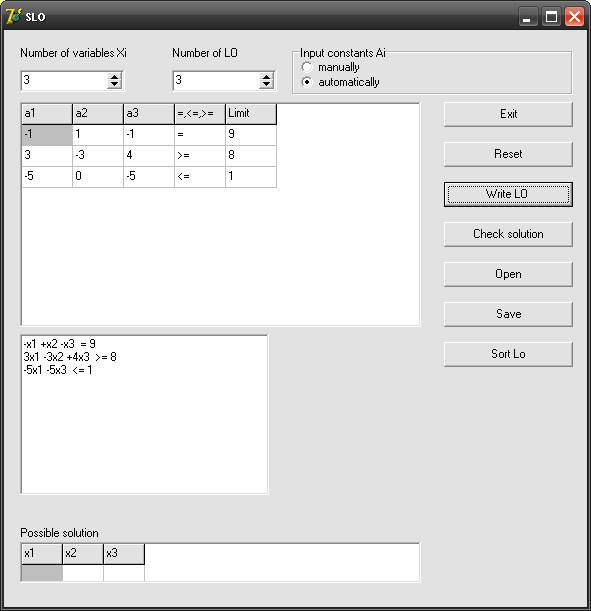Select the x1 solution column header

point(42,554)
